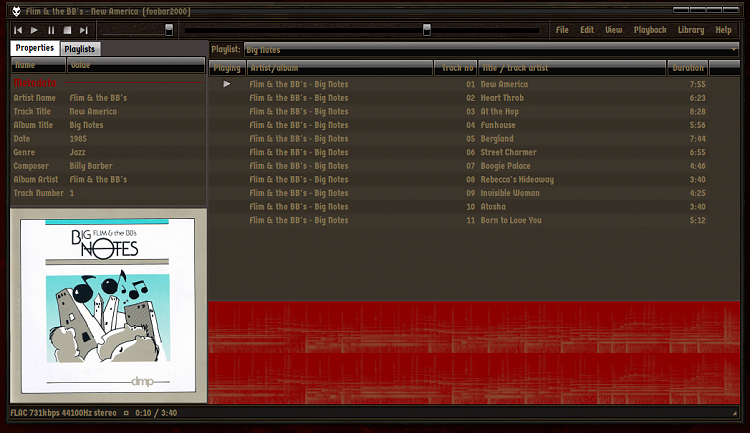Click the status bar codec info text
This screenshot has height=433, width=750.
pyautogui.click(x=63, y=413)
